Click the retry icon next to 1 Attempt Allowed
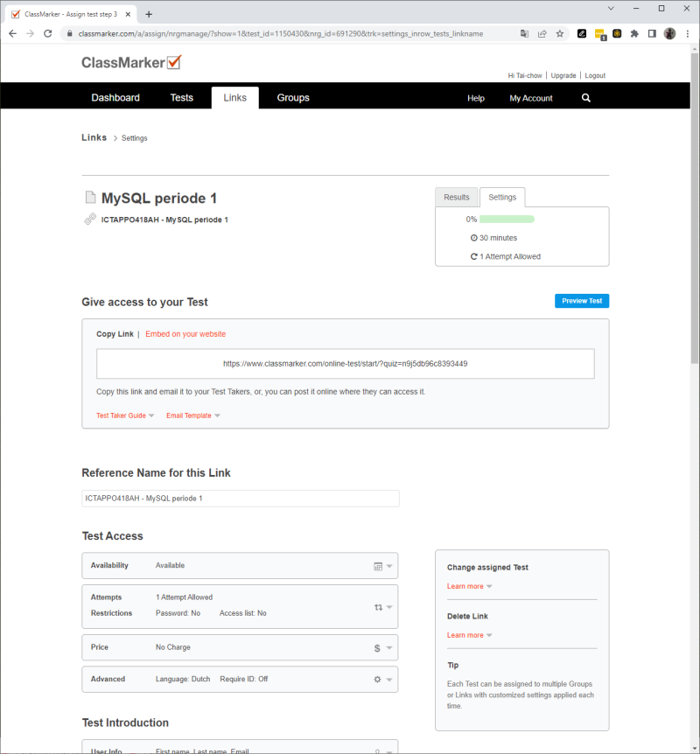 [474, 257]
